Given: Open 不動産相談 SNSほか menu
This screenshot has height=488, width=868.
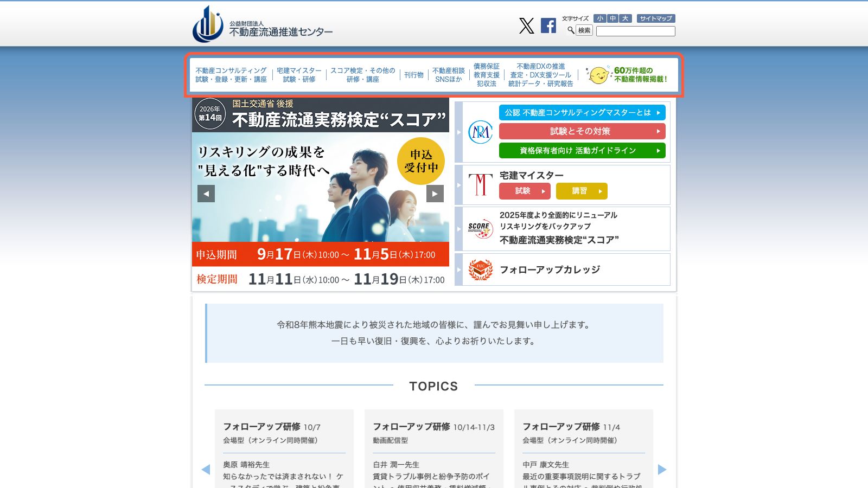Looking at the screenshot, I should [449, 75].
